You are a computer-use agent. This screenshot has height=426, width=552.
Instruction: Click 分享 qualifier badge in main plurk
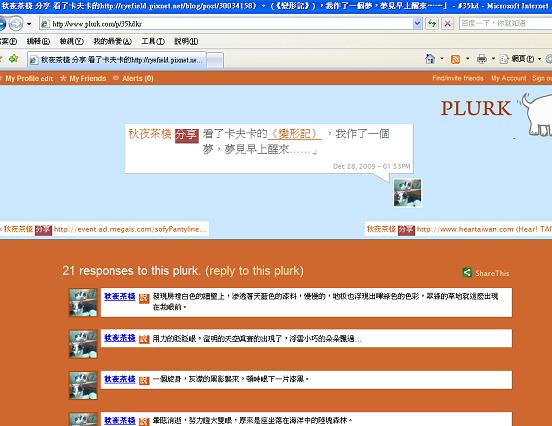pos(187,136)
